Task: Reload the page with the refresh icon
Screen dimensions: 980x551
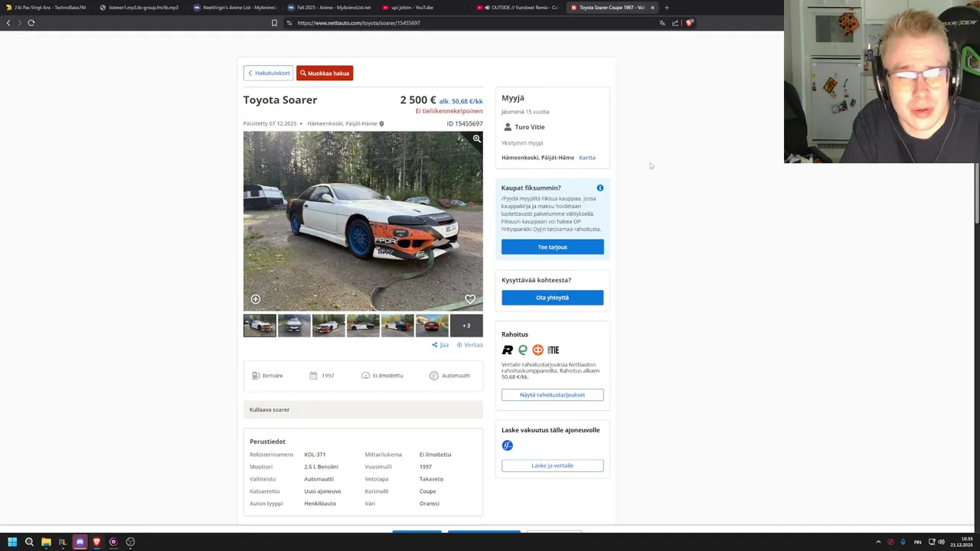Action: click(x=31, y=23)
